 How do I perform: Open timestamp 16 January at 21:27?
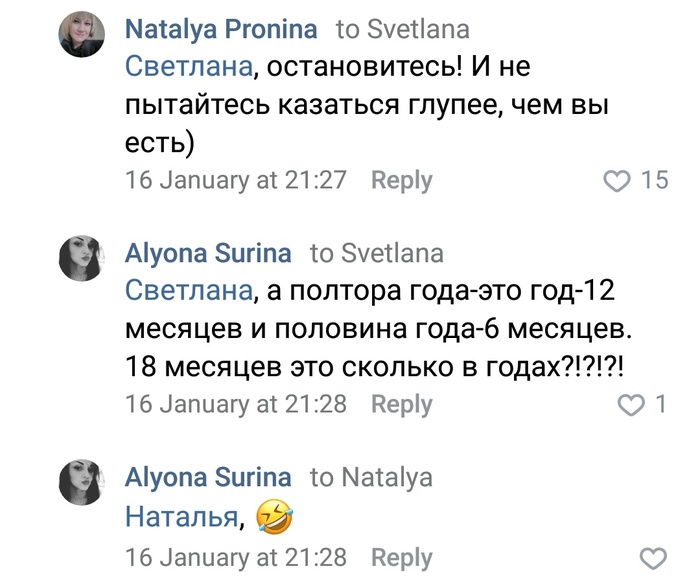point(235,181)
